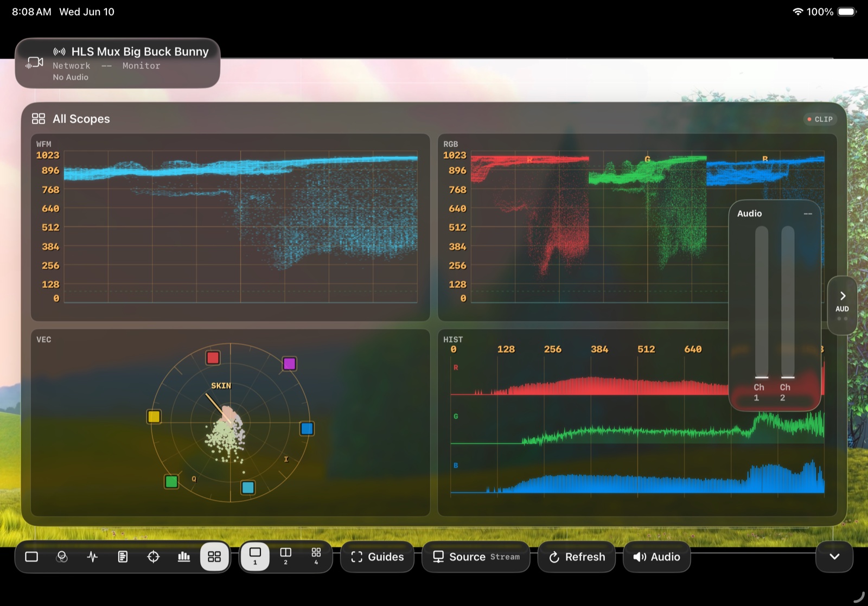Choose the four pane layout 4
Image resolution: width=868 pixels, height=606 pixels.
316,557
